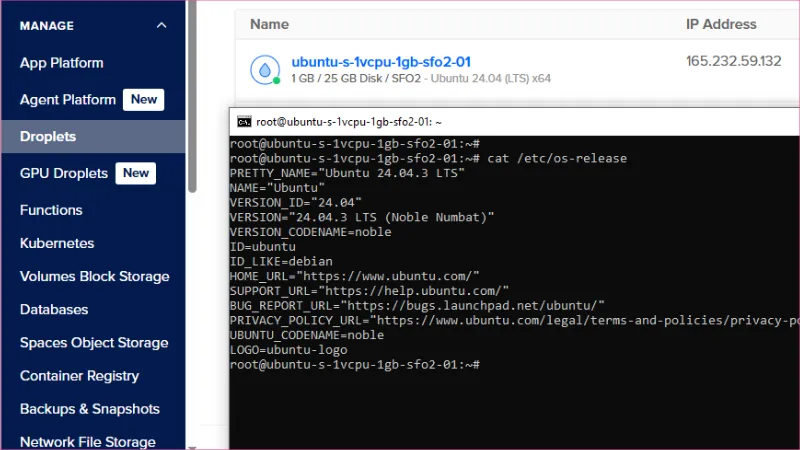The image size is (800, 450).
Task: Open droplet ubuntu-s-1vcpu-1gb-sfo2-01 link
Action: (x=381, y=62)
